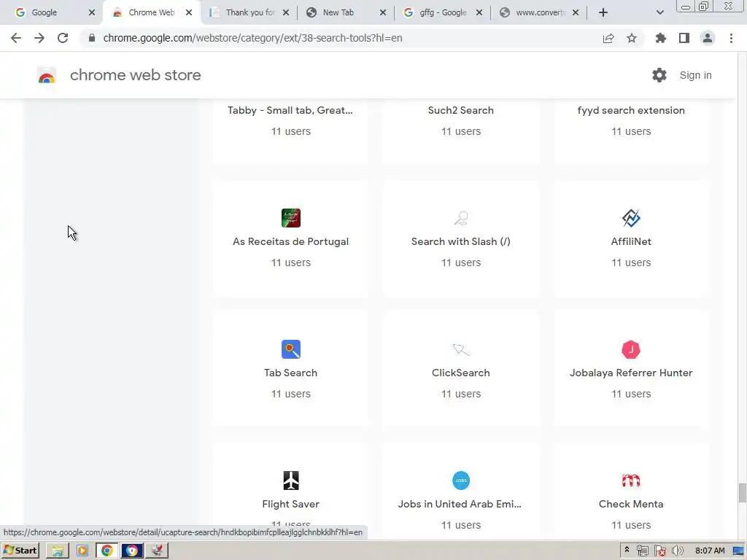Show hidden tray icons arrow

(627, 550)
